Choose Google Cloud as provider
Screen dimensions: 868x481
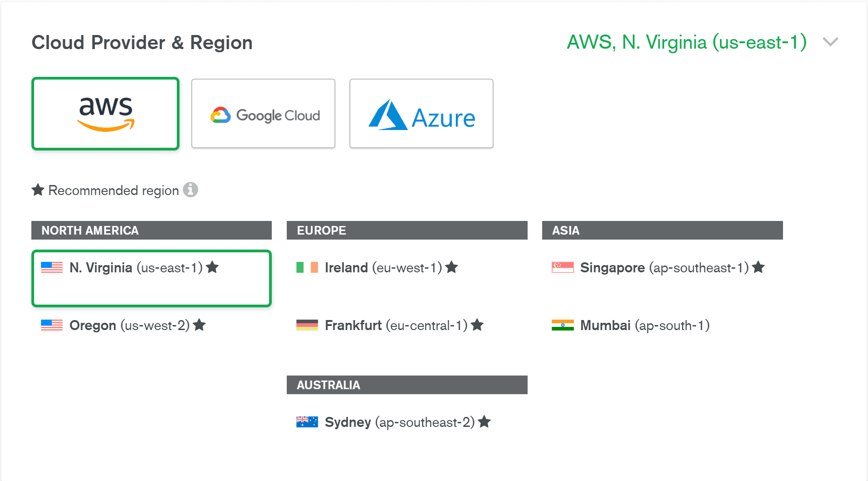[x=263, y=114]
